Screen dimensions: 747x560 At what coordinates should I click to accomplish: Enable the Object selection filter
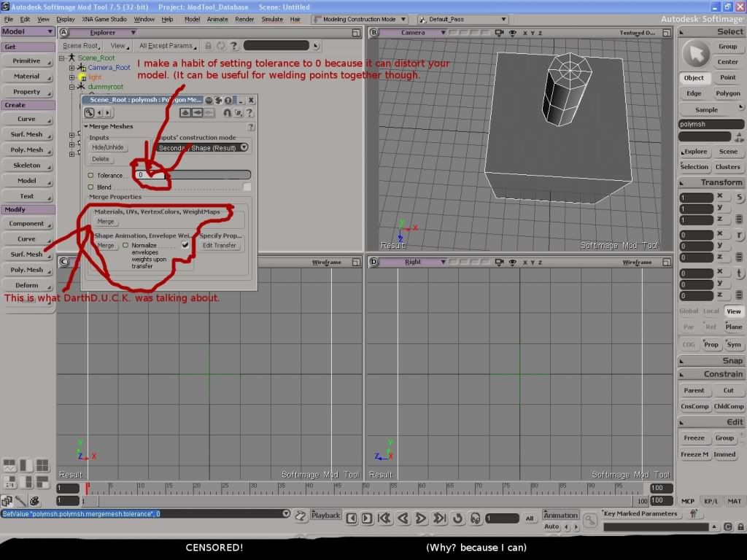pyautogui.click(x=694, y=78)
